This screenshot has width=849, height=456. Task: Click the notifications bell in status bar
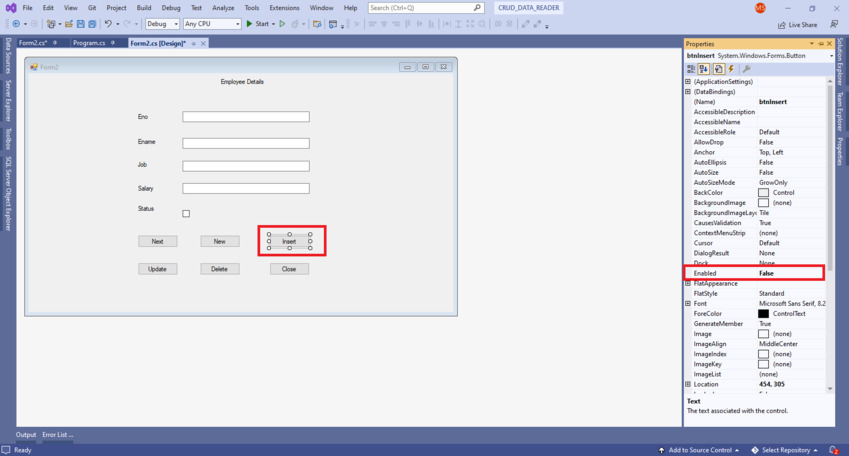pyautogui.click(x=833, y=450)
